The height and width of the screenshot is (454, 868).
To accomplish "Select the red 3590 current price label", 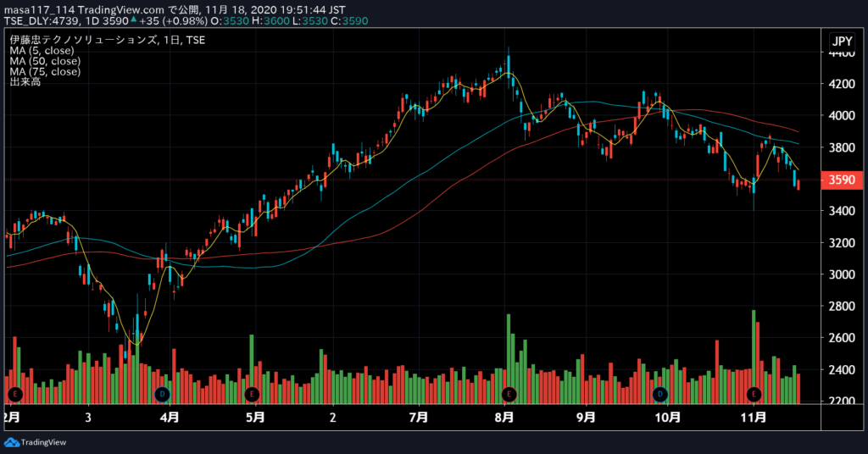I will (842, 180).
